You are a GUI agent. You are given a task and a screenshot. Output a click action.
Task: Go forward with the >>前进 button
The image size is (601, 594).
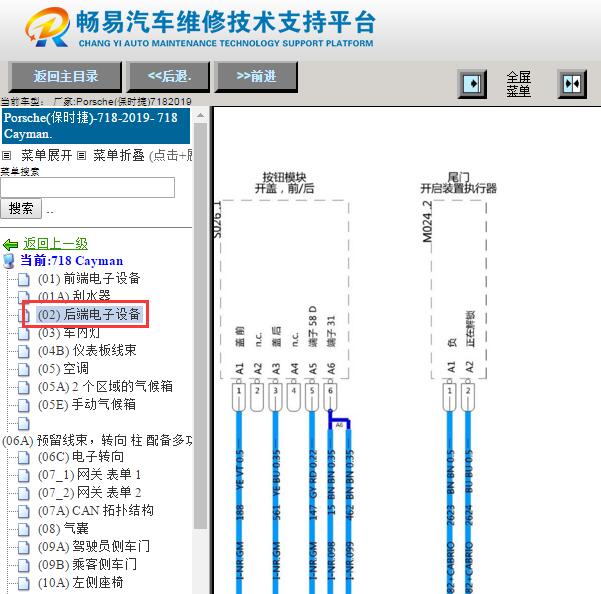tap(256, 77)
